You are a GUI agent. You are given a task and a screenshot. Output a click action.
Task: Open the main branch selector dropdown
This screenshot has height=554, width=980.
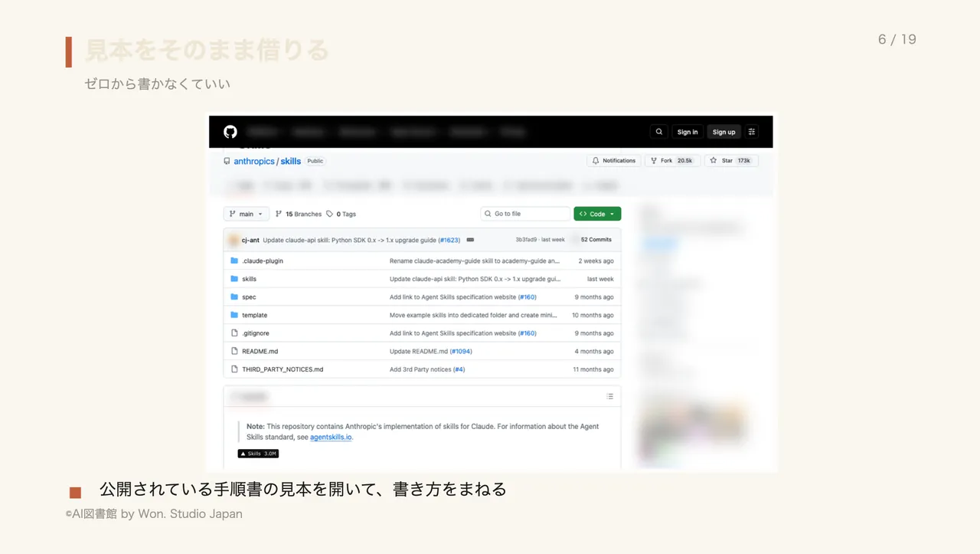247,214
